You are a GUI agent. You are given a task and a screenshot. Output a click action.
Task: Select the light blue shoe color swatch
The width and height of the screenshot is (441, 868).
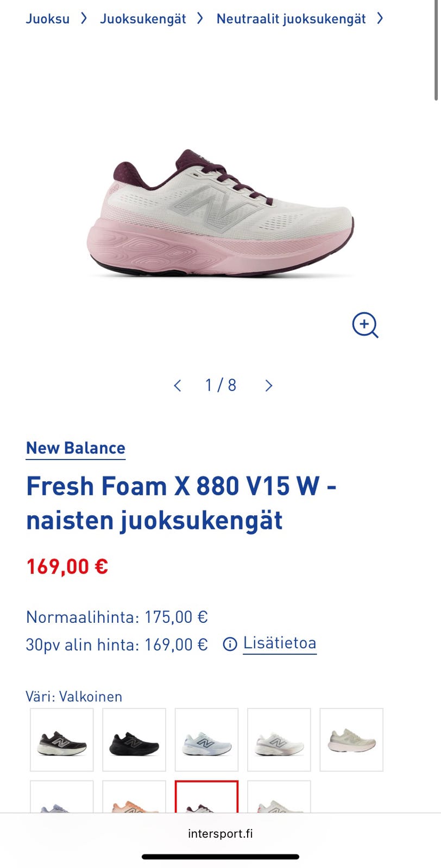(x=206, y=739)
